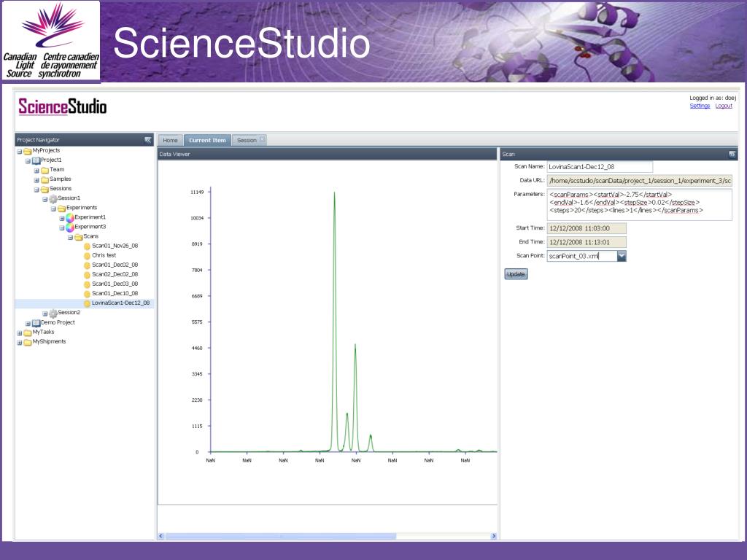Click the Scan01_Nov26_08 scan icon
747x560 pixels.
pyautogui.click(x=87, y=246)
